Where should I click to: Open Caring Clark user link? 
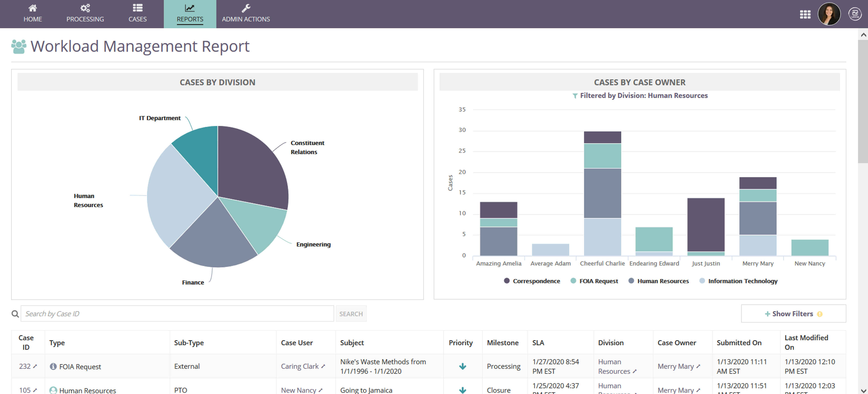[x=300, y=366]
